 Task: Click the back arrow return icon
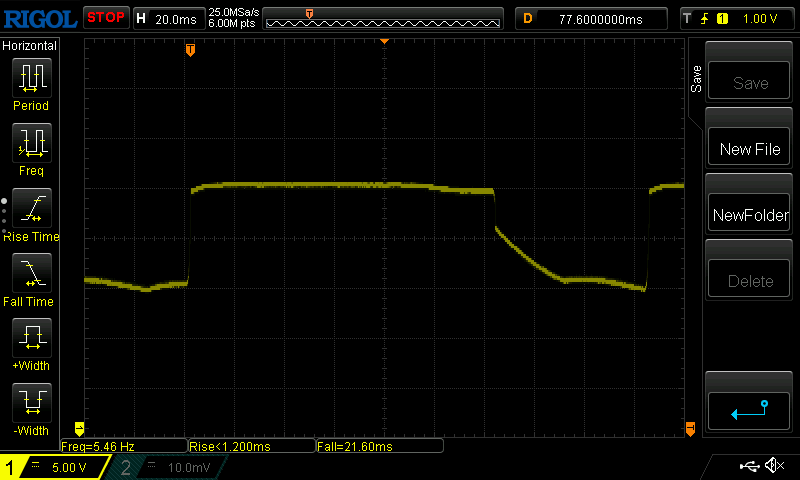pyautogui.click(x=749, y=409)
